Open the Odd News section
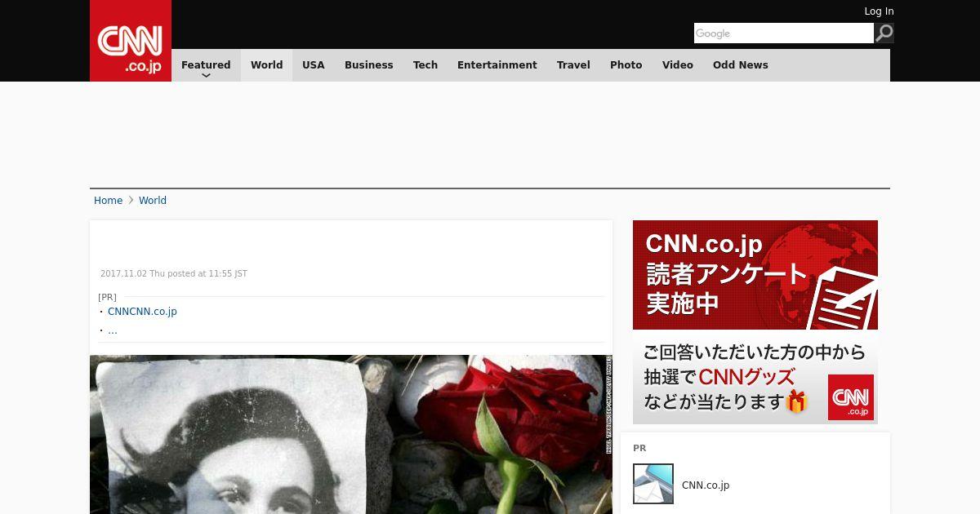 point(741,65)
